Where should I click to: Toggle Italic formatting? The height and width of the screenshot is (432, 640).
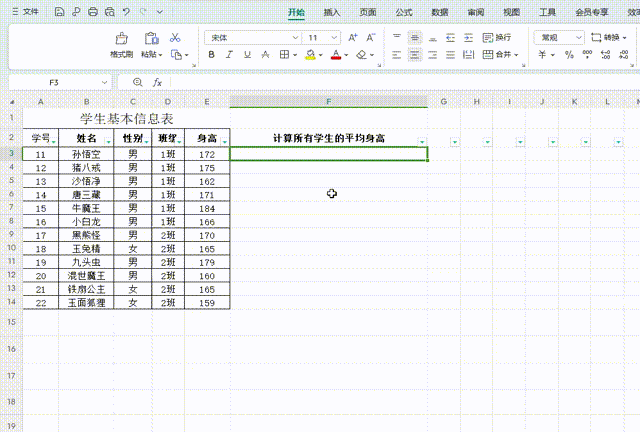click(x=229, y=54)
